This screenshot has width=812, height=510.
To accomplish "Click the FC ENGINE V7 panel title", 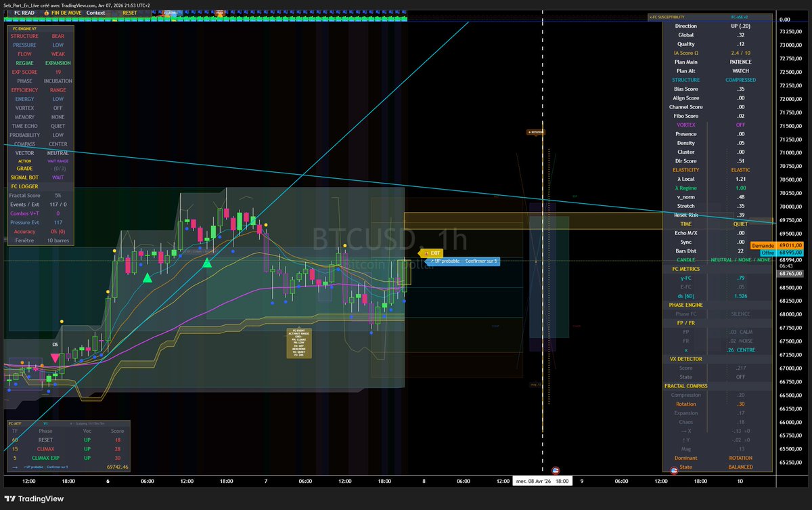I will tap(24, 28).
